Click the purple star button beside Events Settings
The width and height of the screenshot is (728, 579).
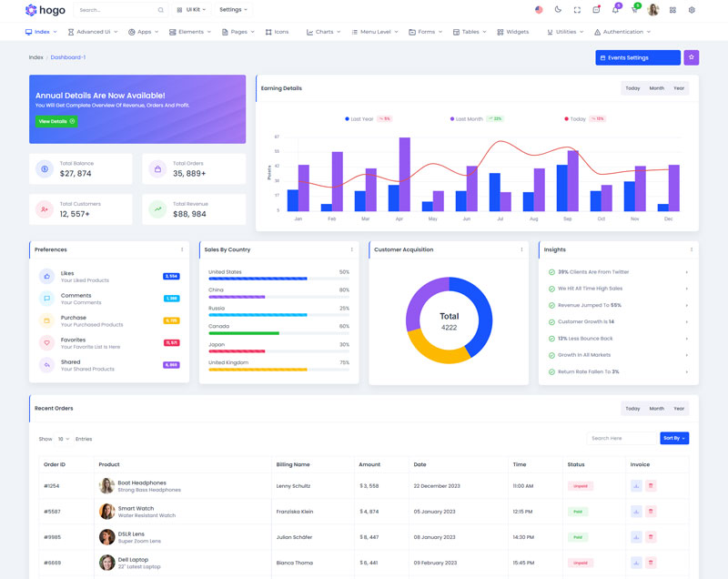coord(691,57)
